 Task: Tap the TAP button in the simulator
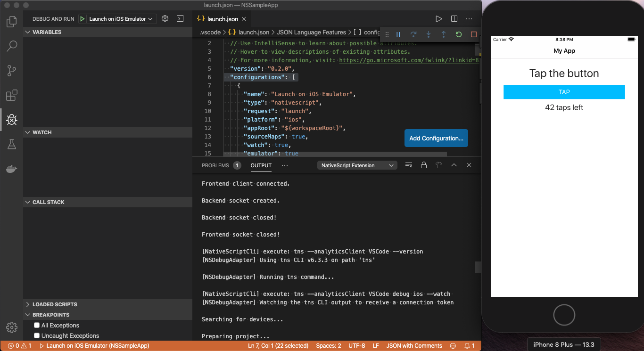tap(564, 92)
